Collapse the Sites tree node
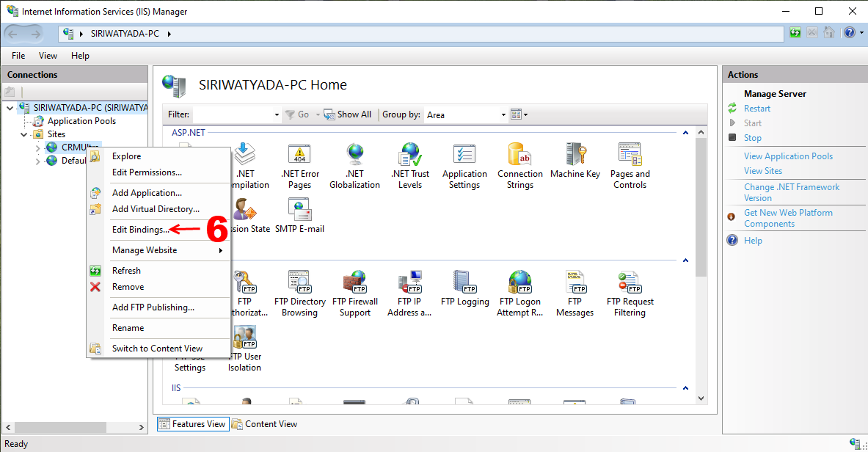This screenshot has width=868, height=452. click(x=24, y=134)
